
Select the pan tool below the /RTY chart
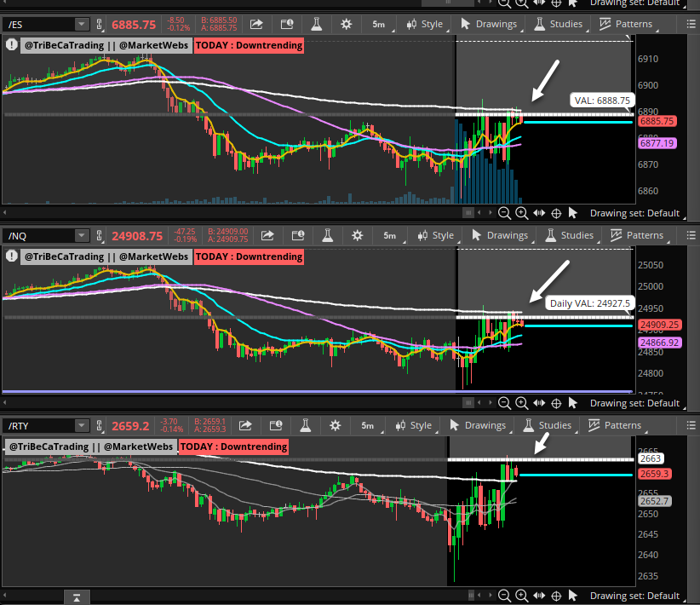tap(539, 596)
